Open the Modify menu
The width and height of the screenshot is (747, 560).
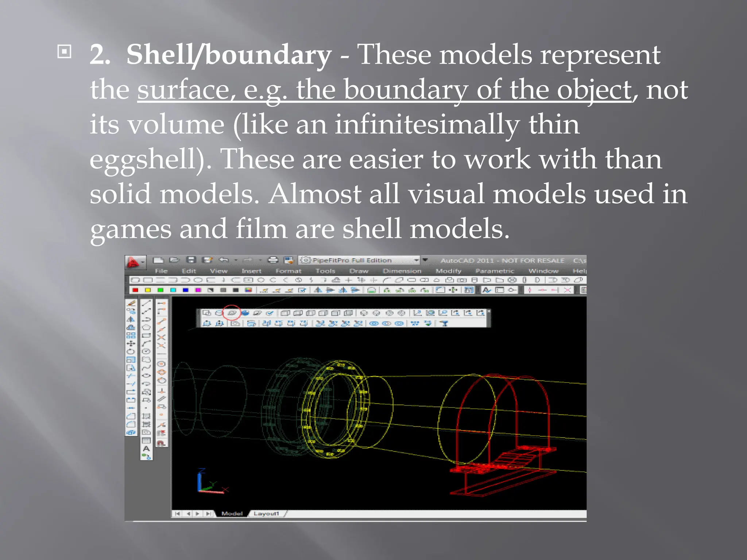point(449,271)
